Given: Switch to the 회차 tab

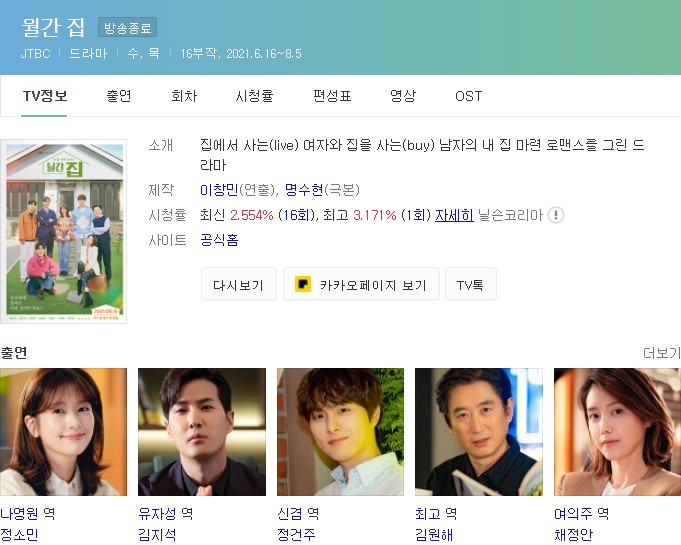Looking at the screenshot, I should (x=184, y=96).
